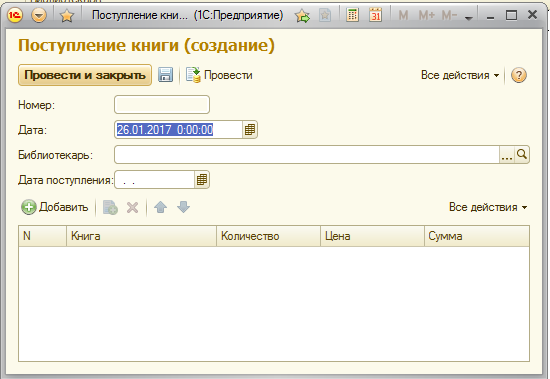Click the grayed add-to-favorites page icon
Screen dimensions: 550x379
[325, 15]
